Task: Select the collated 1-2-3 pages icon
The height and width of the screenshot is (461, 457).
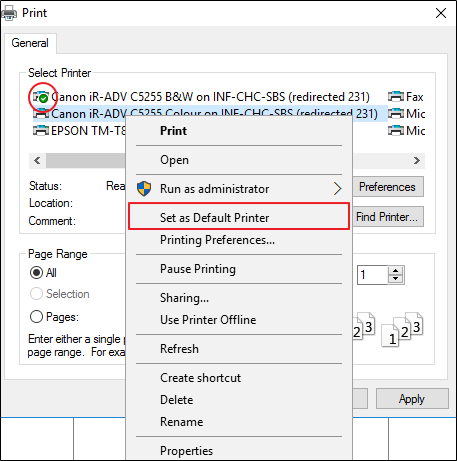Action: (402, 329)
